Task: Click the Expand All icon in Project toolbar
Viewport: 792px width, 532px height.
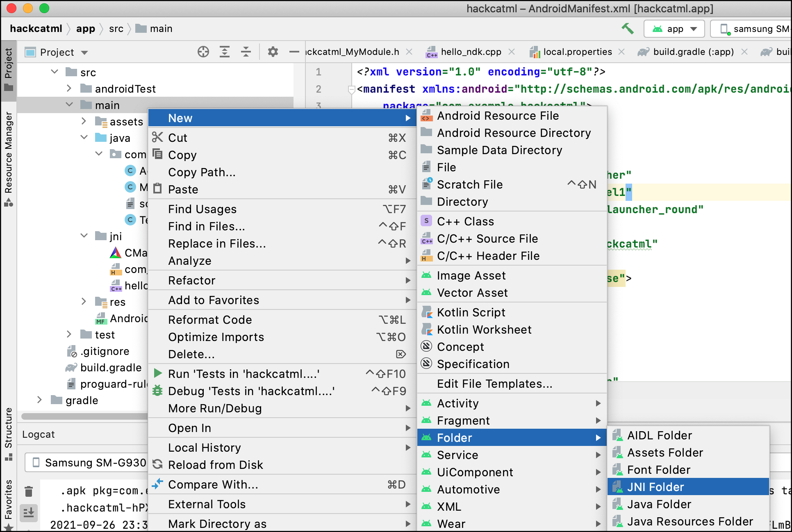Action: coord(225,52)
